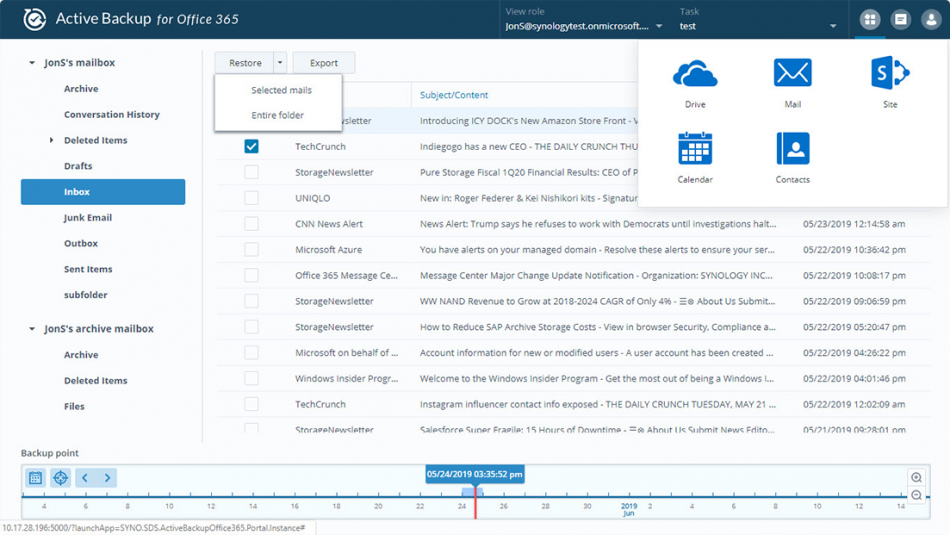
Task: Open the Calendar portal icon
Action: pyautogui.click(x=695, y=148)
